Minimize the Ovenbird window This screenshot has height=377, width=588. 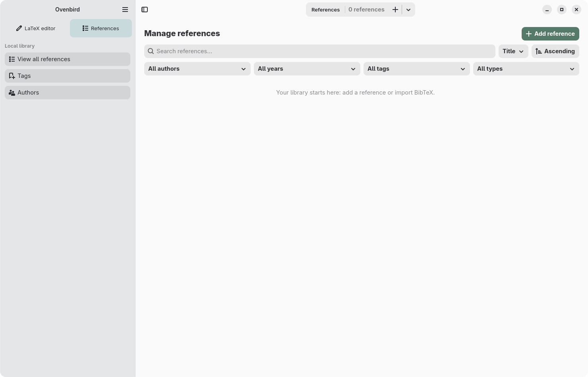547,10
